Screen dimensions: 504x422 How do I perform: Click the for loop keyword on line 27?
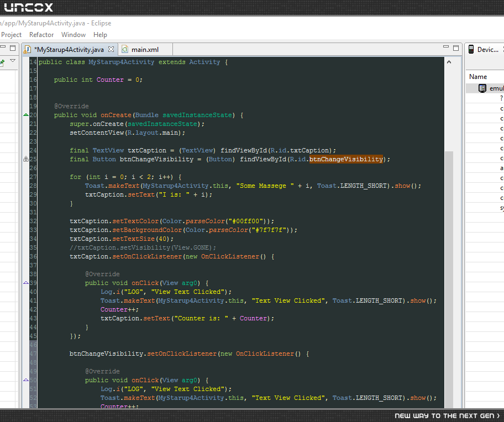point(76,177)
